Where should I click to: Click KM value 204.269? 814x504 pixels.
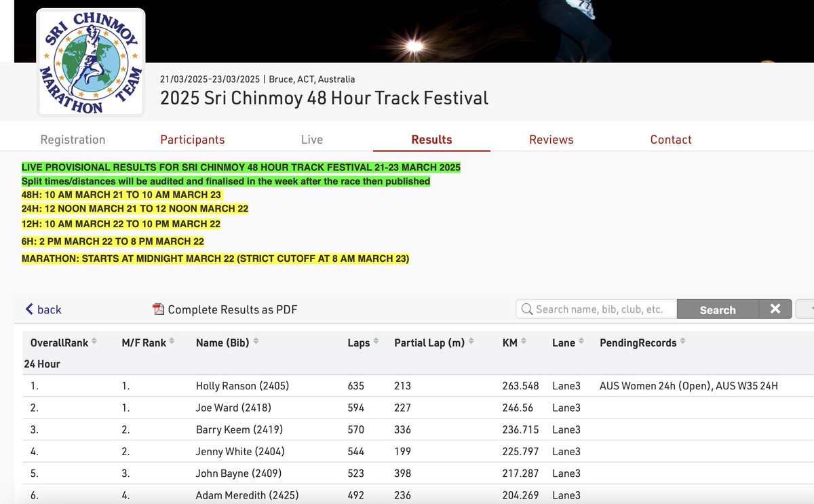click(521, 495)
